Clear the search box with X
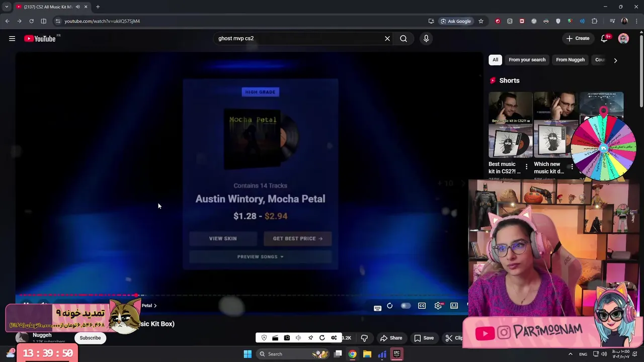The image size is (644, 362). (x=387, y=38)
